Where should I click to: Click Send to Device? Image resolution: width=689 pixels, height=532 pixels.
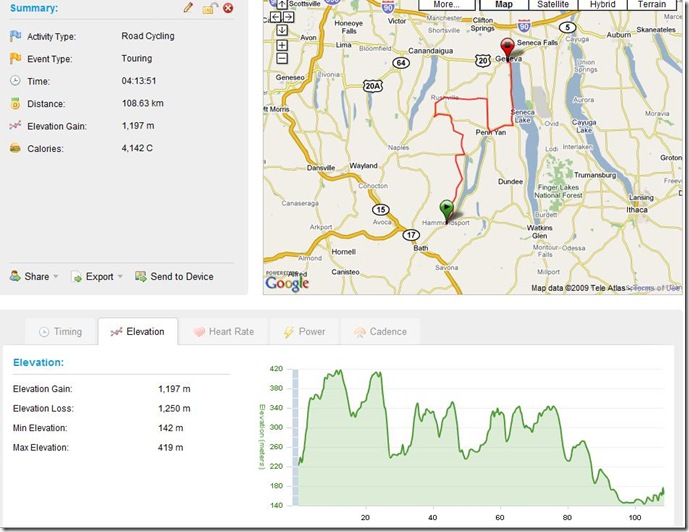point(174,276)
